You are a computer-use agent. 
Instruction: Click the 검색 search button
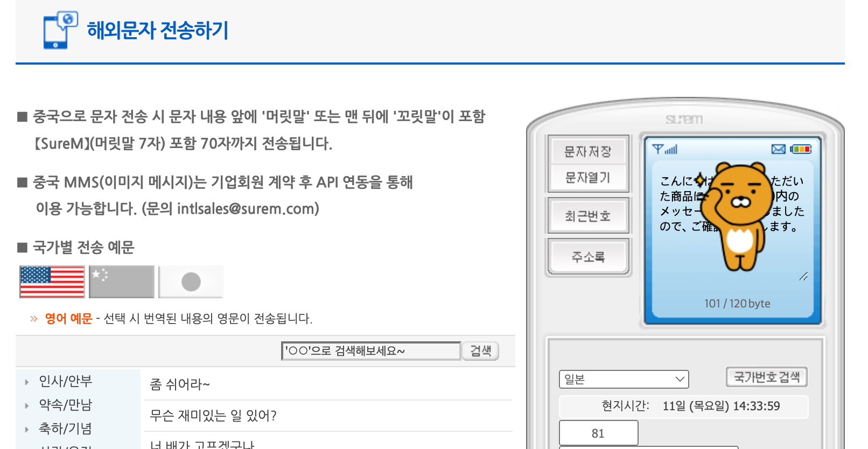coord(481,351)
